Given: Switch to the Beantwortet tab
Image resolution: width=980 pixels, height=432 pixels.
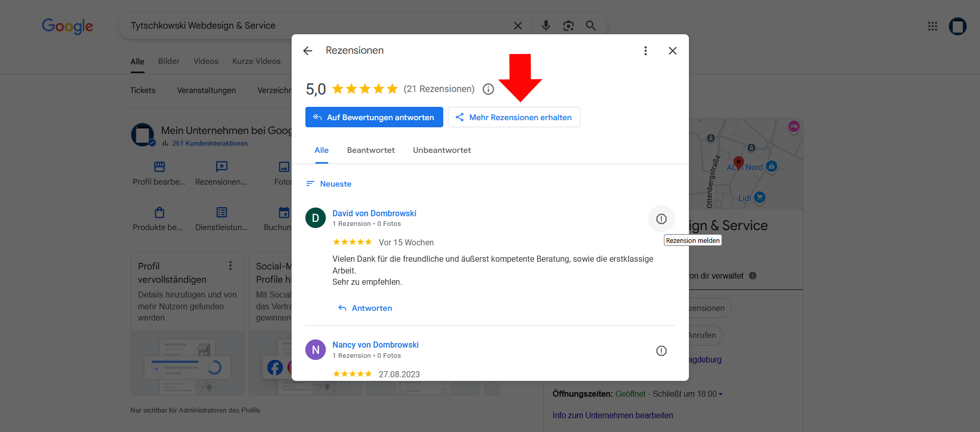Looking at the screenshot, I should [371, 150].
